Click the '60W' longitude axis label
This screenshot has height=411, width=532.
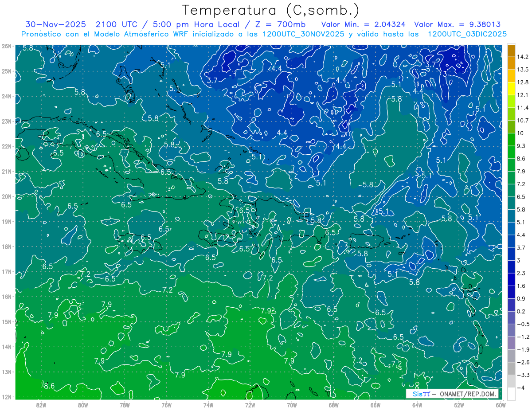501,405
